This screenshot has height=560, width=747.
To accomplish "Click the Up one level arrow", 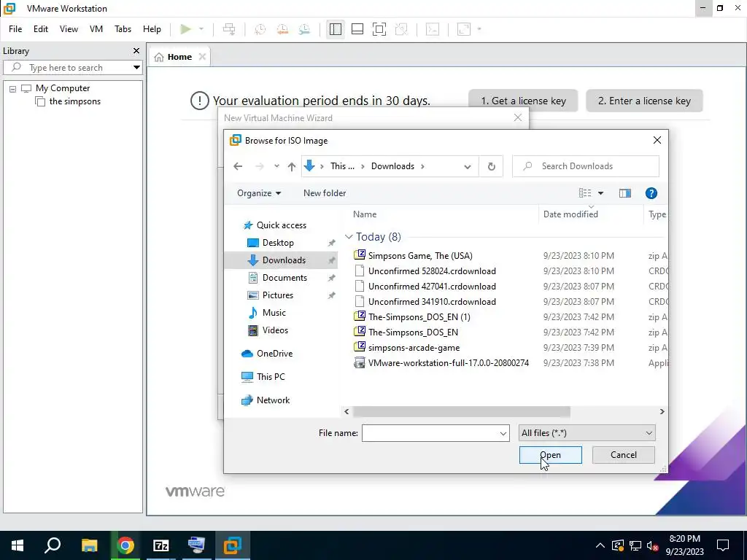I will point(292,166).
